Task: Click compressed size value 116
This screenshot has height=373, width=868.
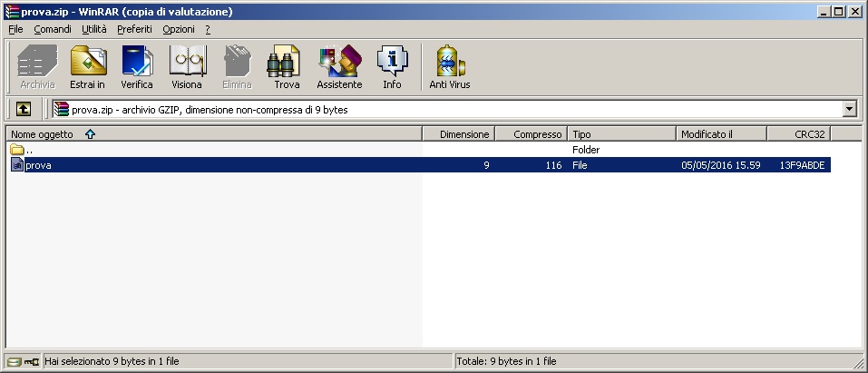Action: [x=553, y=165]
